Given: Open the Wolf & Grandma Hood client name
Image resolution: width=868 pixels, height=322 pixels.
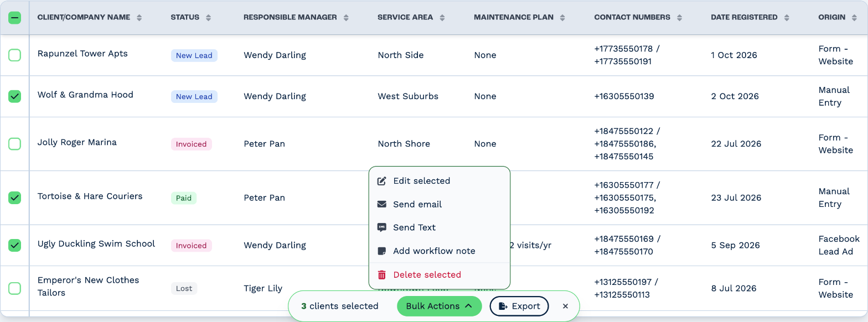Looking at the screenshot, I should pos(85,95).
